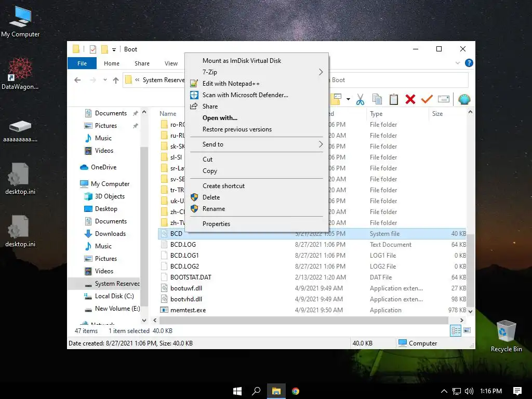Switch to large thumbnails view icon

(x=467, y=330)
